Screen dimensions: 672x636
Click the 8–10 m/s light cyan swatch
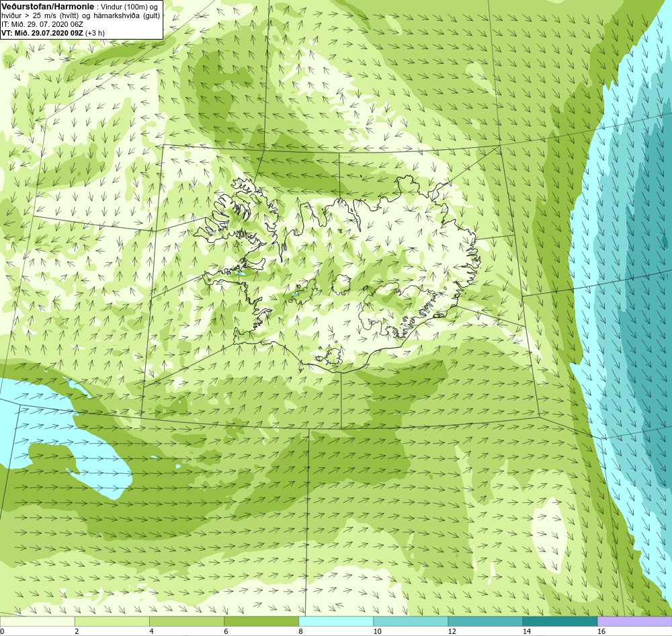pyautogui.click(x=336, y=621)
